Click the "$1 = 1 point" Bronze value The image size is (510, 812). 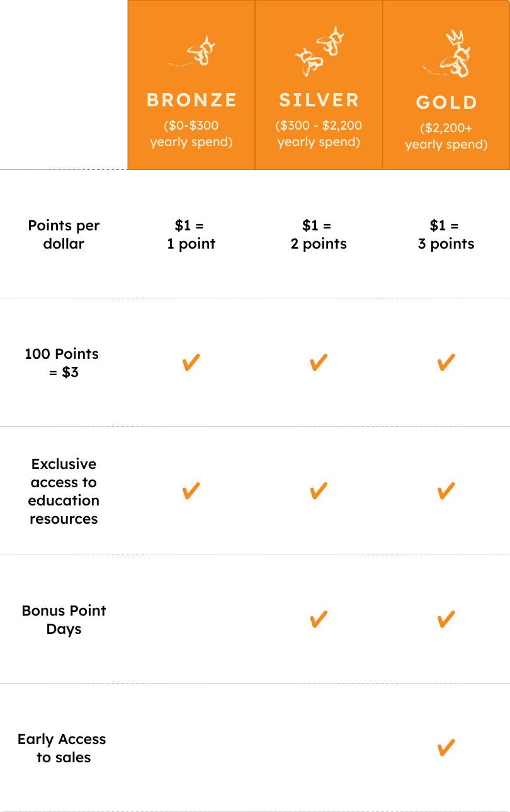pos(191,235)
